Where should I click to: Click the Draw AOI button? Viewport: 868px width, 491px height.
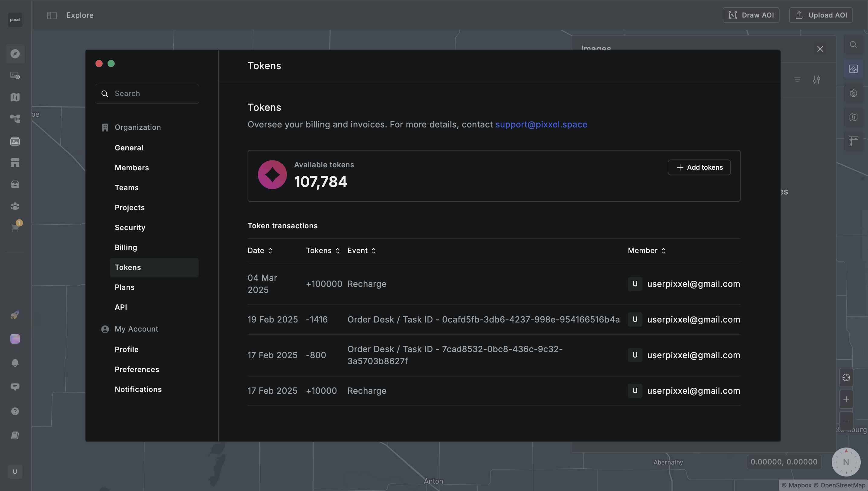coord(751,15)
